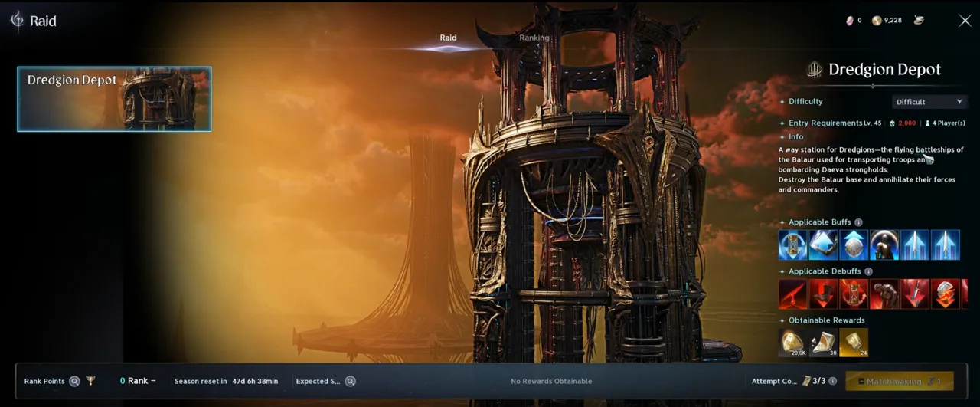The image size is (980, 407).
Task: Click the 'Difficulty' label
Action: tap(805, 101)
